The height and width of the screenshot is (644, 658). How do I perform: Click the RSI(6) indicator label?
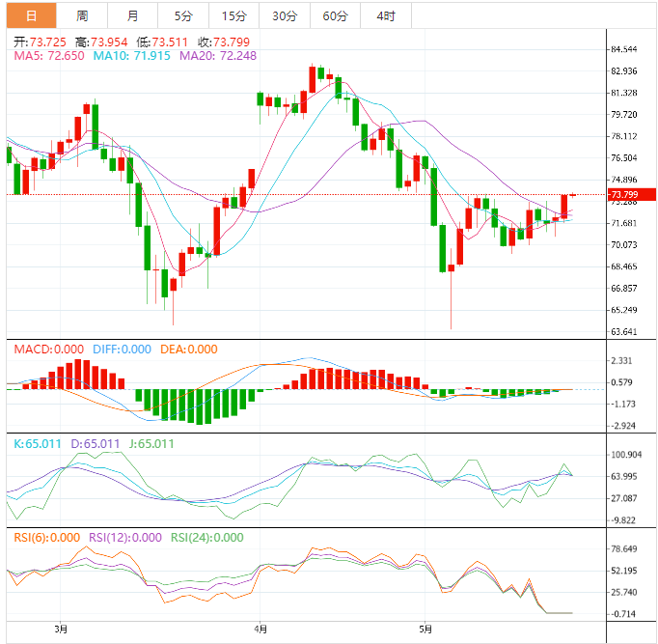[x=45, y=538]
